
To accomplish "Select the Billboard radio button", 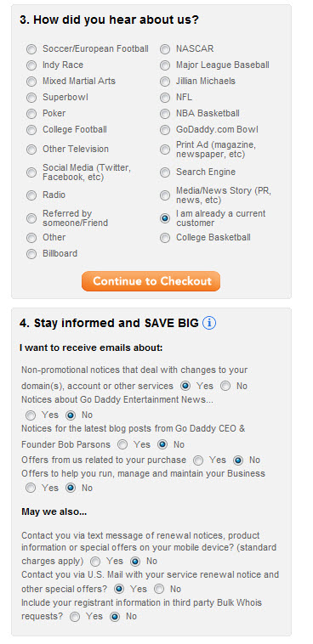I will click(x=31, y=254).
